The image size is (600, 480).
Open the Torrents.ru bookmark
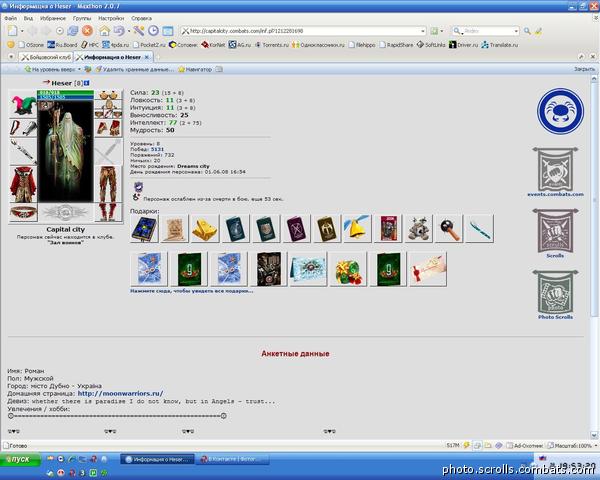[271, 45]
